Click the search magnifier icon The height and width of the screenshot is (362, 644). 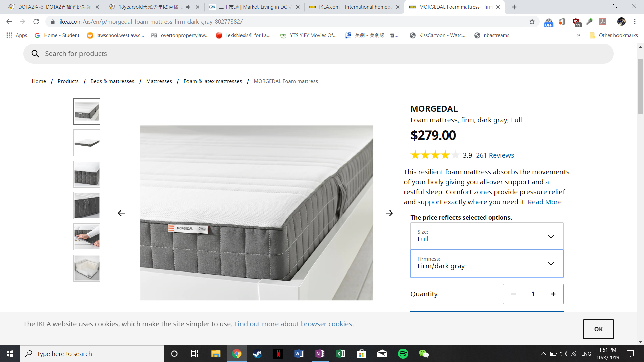tap(35, 54)
